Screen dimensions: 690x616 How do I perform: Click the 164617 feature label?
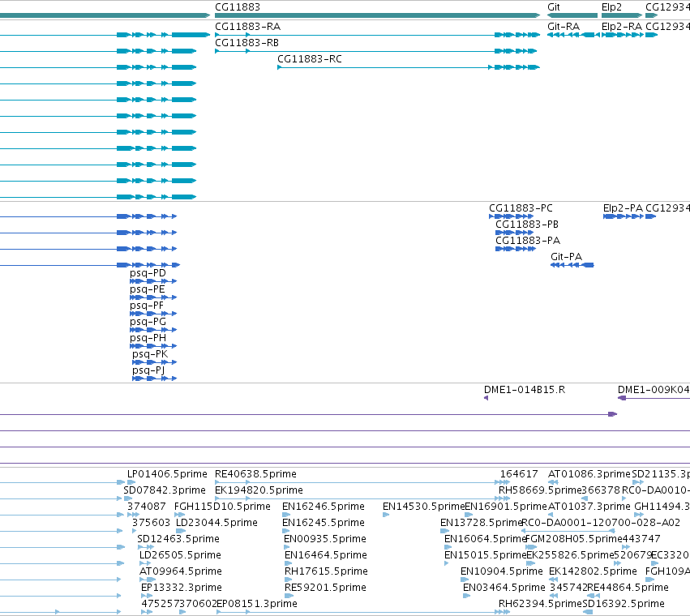click(x=519, y=474)
